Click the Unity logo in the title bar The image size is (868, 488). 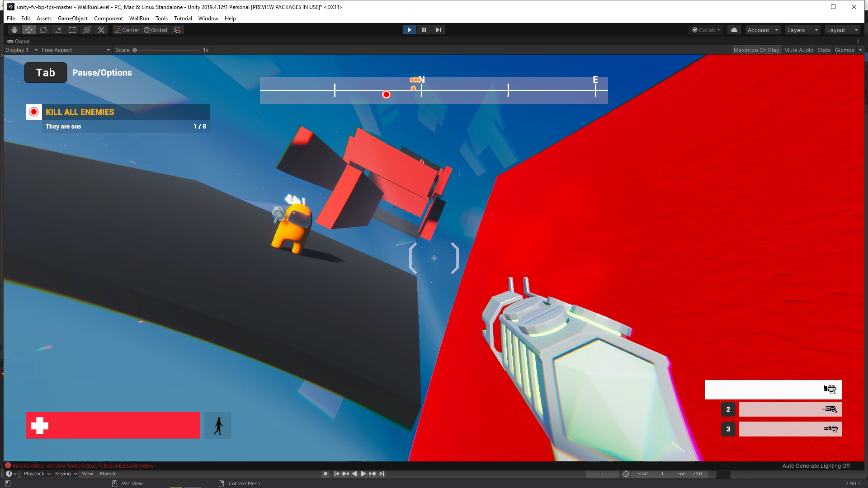click(x=10, y=7)
